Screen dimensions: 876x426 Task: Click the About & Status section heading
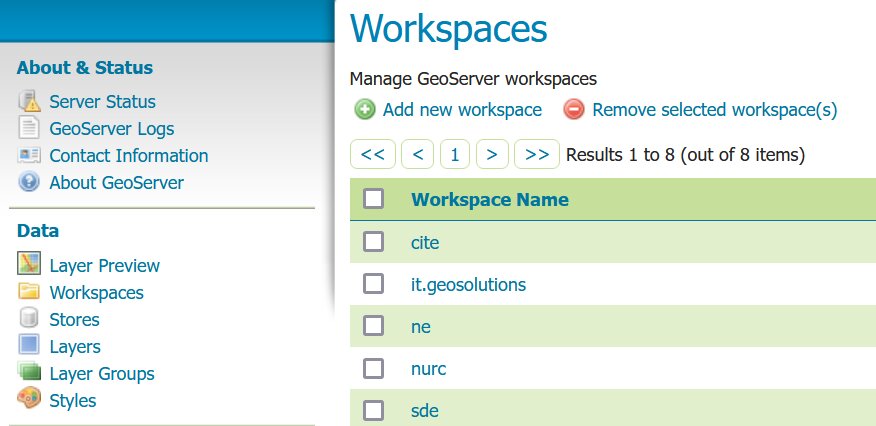(x=85, y=68)
